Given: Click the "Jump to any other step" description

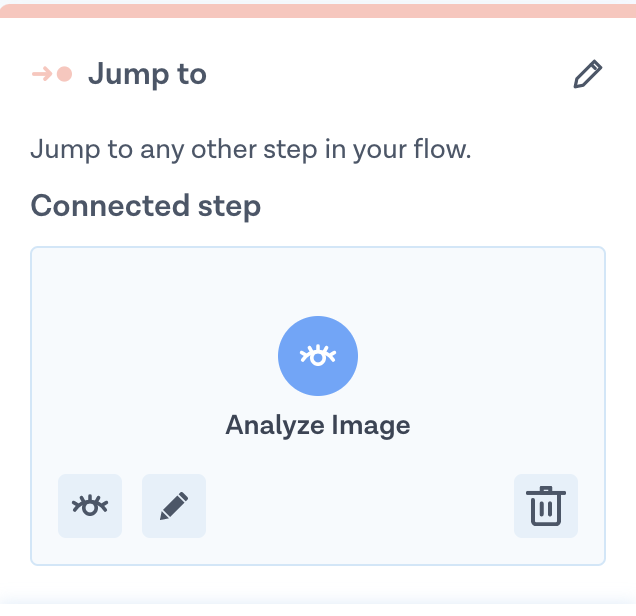Looking at the screenshot, I should point(250,150).
